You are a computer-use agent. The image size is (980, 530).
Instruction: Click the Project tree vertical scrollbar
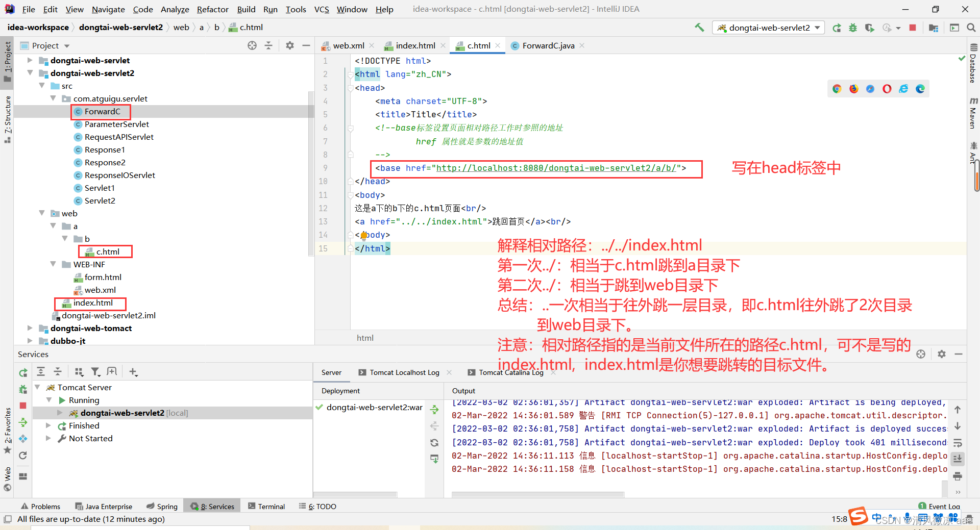311,173
